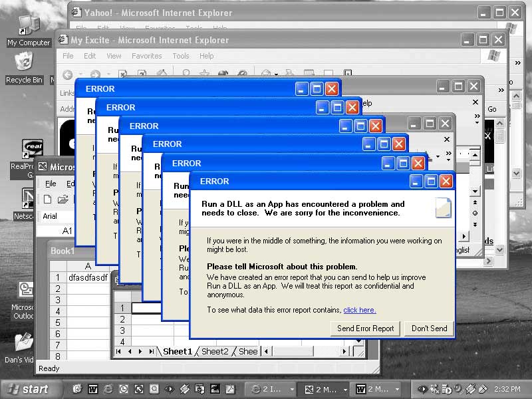The height and width of the screenshot is (399, 532).
Task: Click eye icon in system tray
Action: 422,389
